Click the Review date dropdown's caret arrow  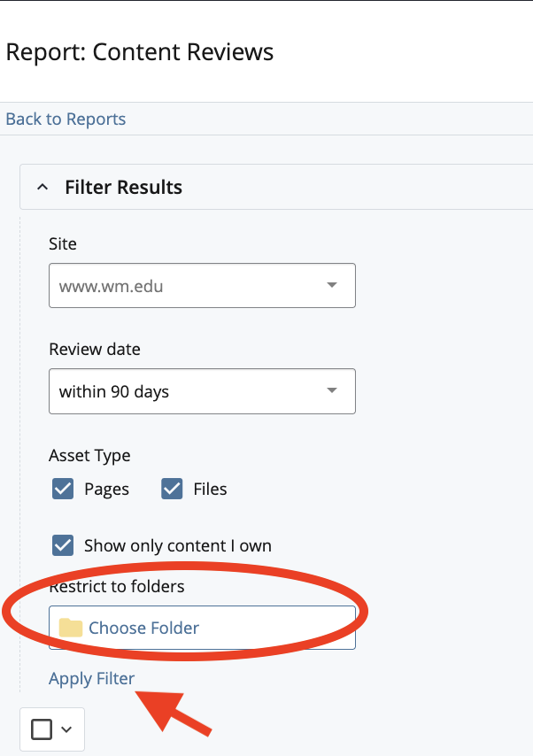(x=332, y=390)
